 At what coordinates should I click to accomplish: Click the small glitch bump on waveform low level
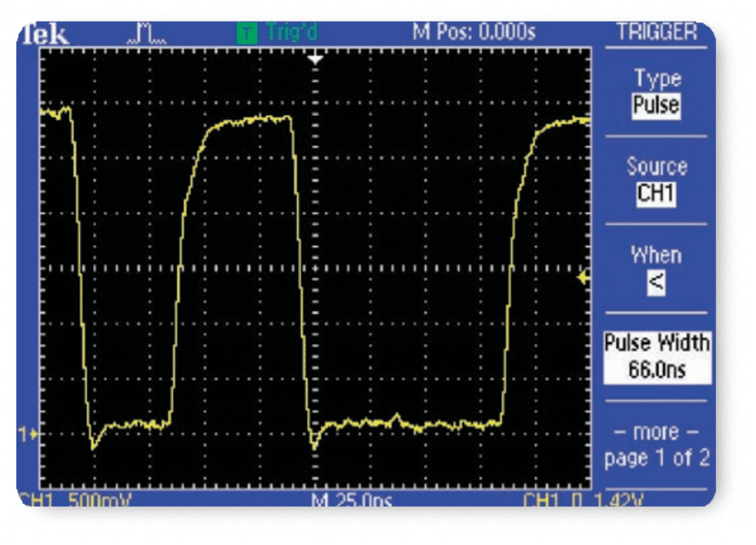(x=397, y=417)
